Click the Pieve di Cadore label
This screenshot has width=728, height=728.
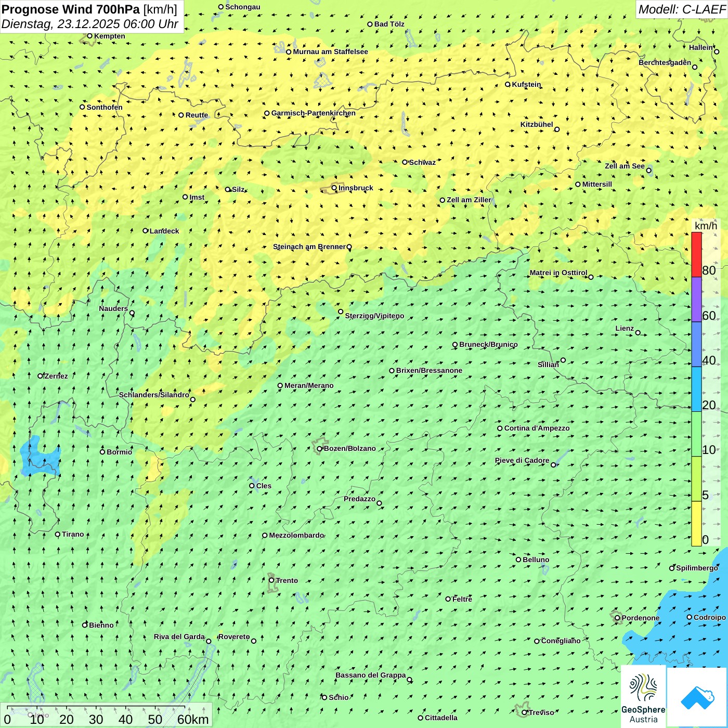pyautogui.click(x=522, y=460)
